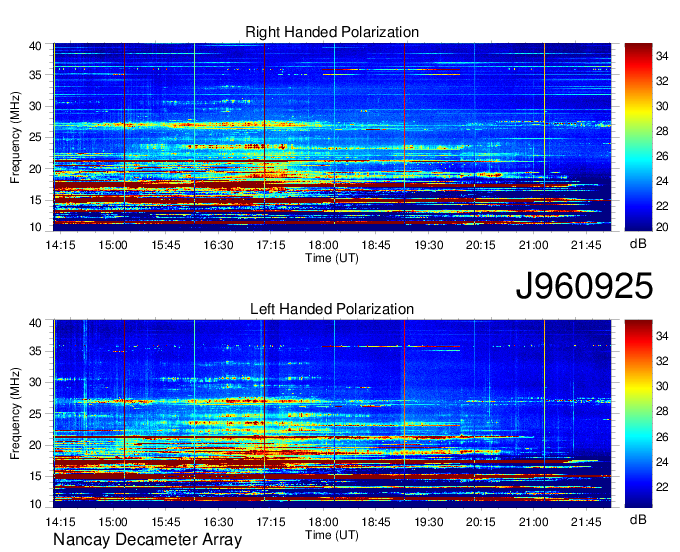Click the Left Handed Polarization spectrogram image
This screenshot has width=680, height=552.
point(332,413)
